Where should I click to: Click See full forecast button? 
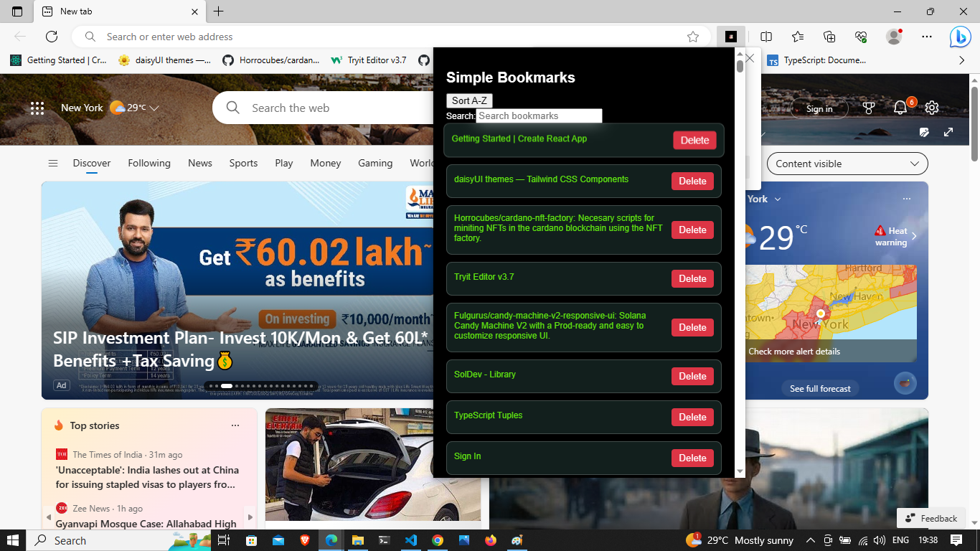point(820,388)
